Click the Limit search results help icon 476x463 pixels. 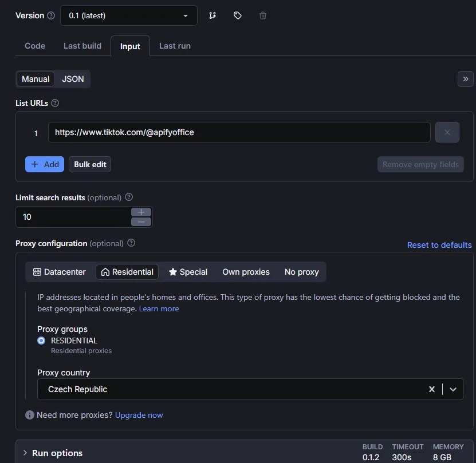coord(129,197)
